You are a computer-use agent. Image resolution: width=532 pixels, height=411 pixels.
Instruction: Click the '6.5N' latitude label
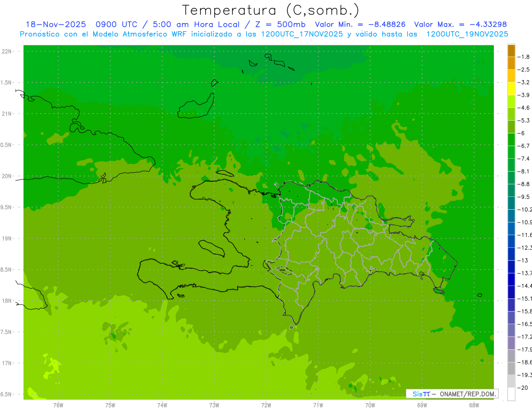tap(7, 395)
